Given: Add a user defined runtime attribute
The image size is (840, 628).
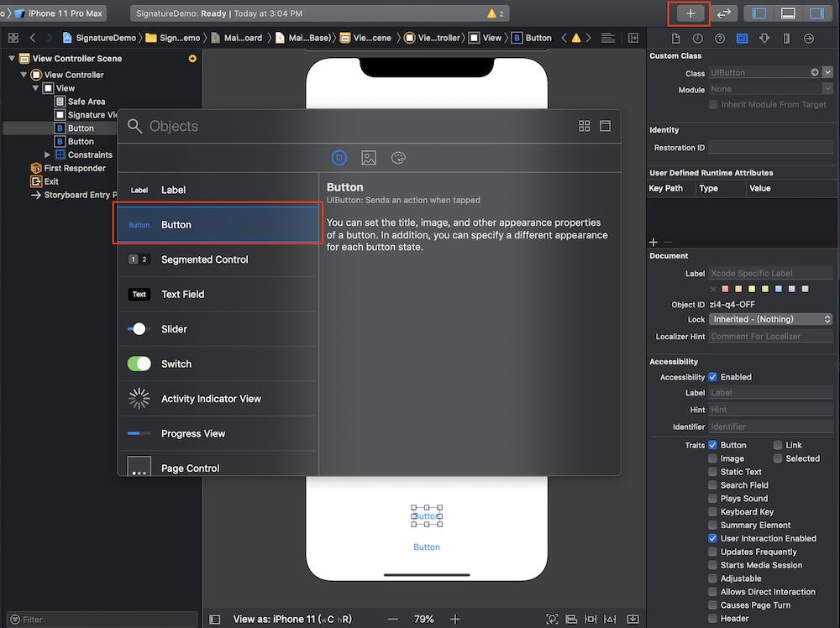Looking at the screenshot, I should pyautogui.click(x=653, y=242).
